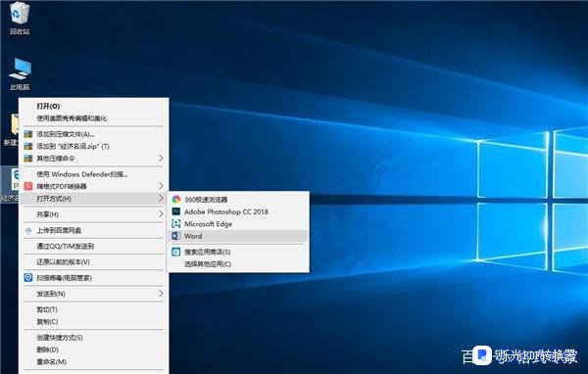588x374 pixels.
Task: Click the store icon for 搜索应用商店(S)
Action: pos(175,252)
